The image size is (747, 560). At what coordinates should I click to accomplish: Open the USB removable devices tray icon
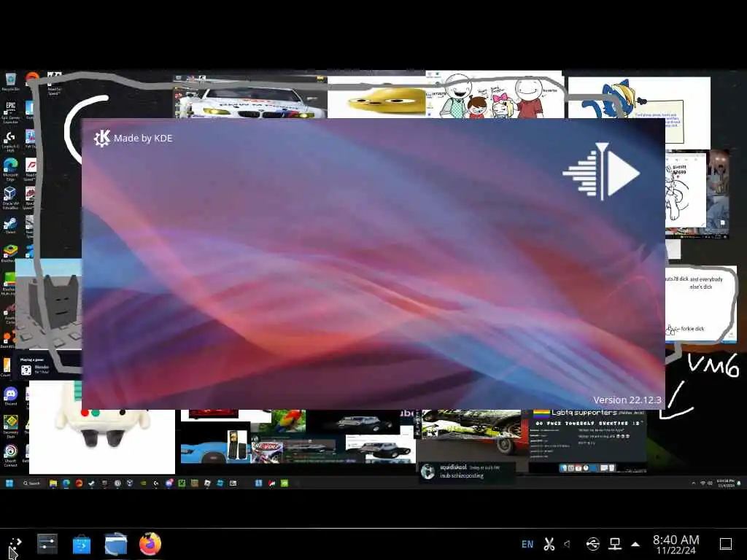click(x=592, y=544)
